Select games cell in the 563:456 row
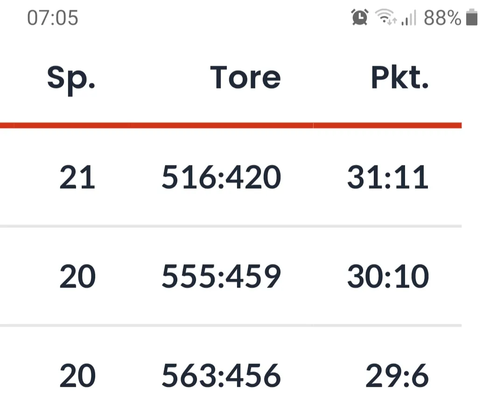This screenshot has width=504, height=420. (77, 375)
